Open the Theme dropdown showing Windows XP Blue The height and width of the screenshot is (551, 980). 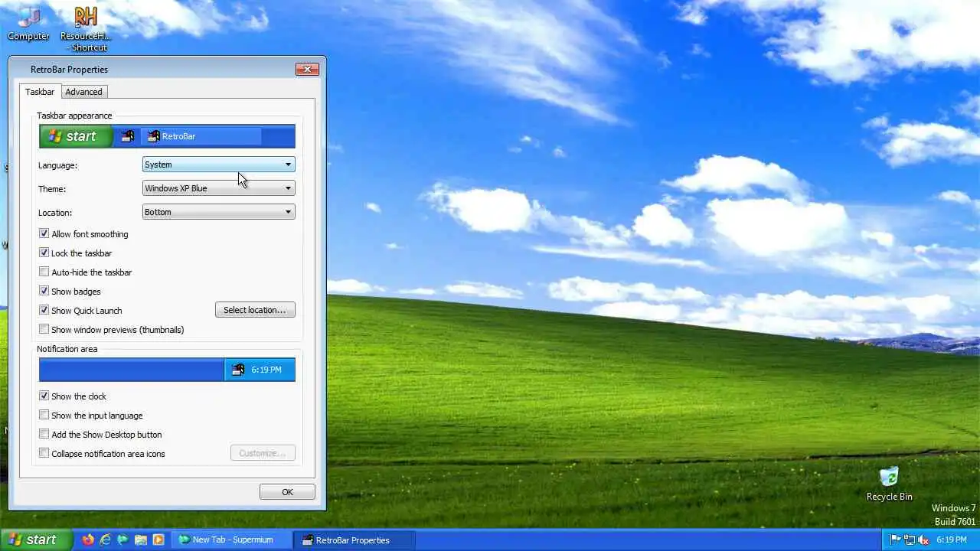tap(218, 188)
